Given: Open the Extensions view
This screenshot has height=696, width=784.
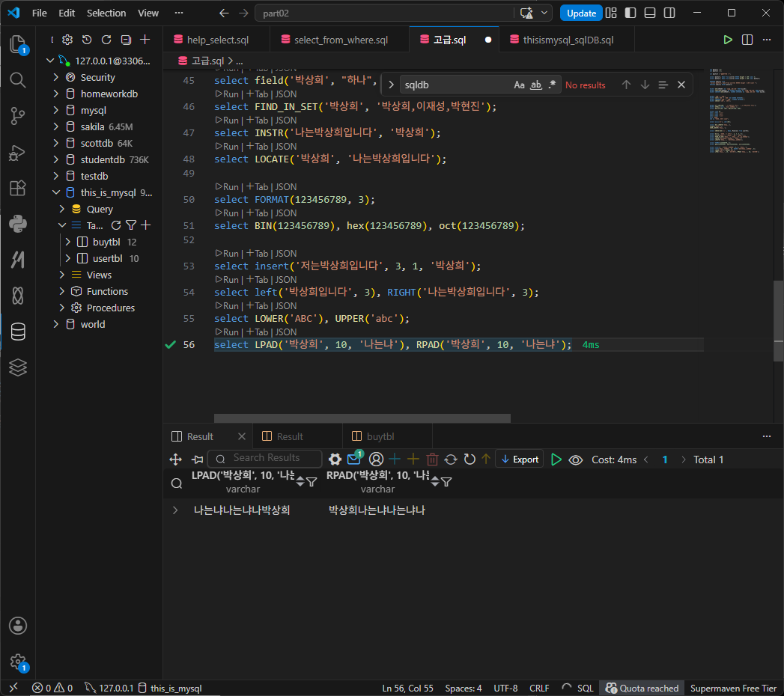Looking at the screenshot, I should click(x=18, y=188).
